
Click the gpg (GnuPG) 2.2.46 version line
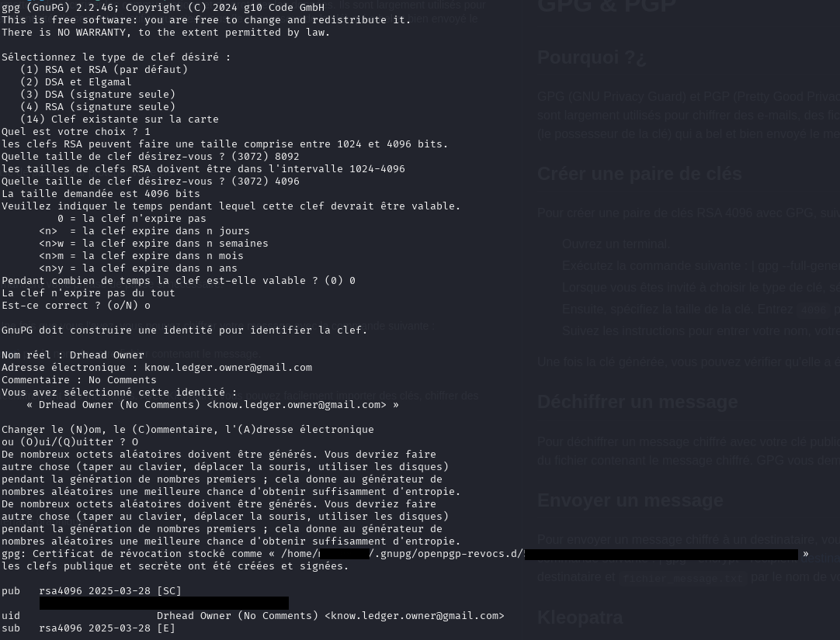163,8
